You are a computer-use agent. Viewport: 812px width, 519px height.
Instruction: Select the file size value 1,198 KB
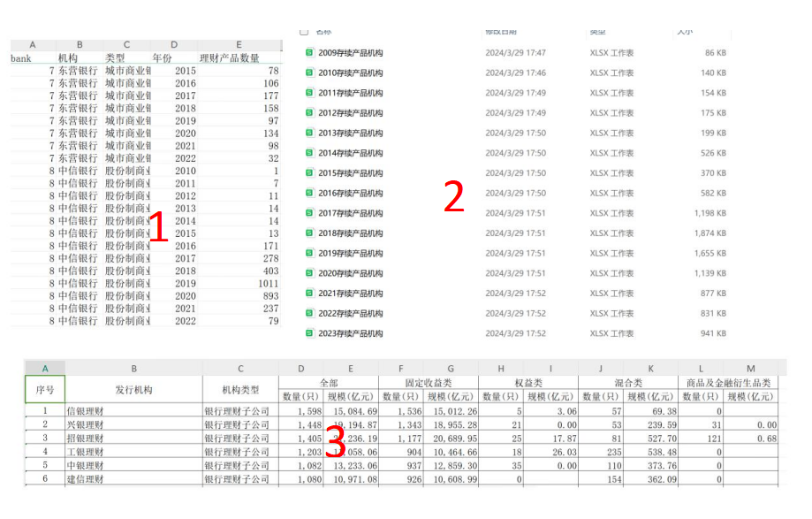pos(710,213)
